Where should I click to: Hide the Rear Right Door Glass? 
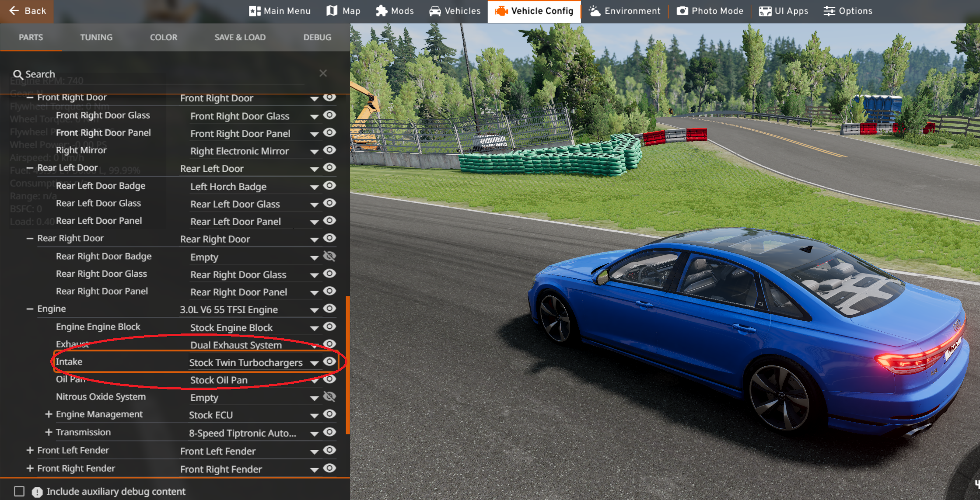(329, 273)
